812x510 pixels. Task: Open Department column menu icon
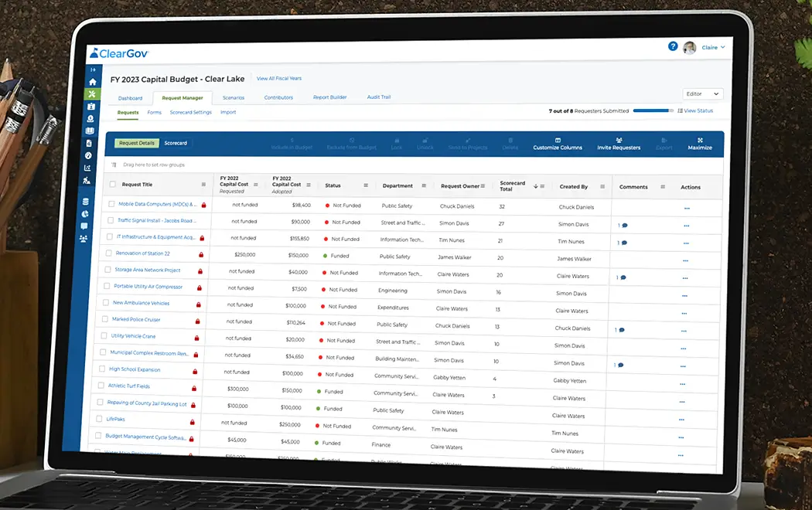pos(424,185)
